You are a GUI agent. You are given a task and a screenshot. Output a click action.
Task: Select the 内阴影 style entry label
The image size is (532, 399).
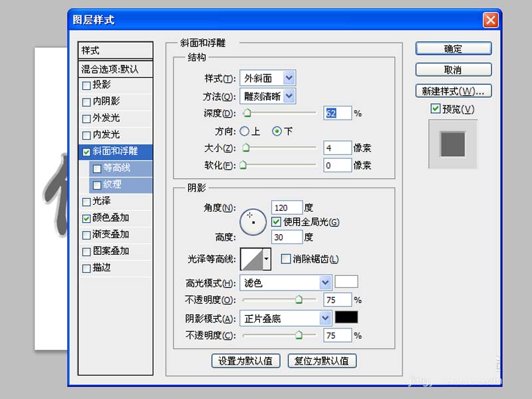106,101
